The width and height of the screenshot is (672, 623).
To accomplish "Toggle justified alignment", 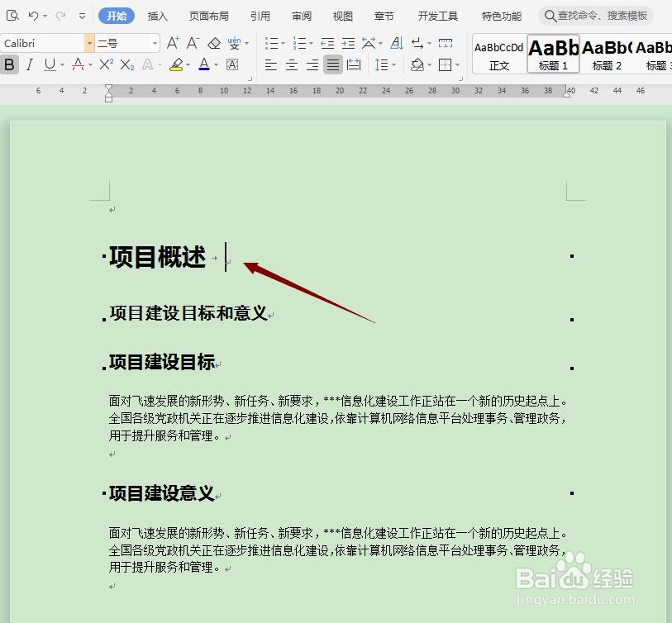I will pyautogui.click(x=331, y=64).
